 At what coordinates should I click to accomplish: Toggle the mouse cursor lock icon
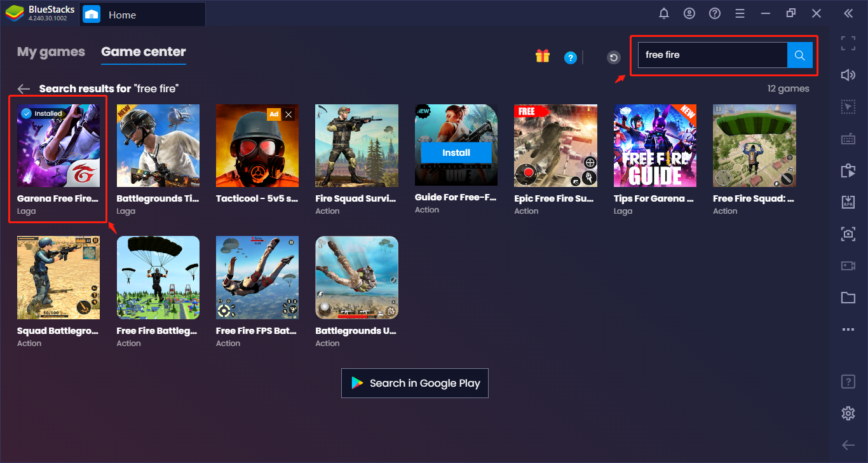[848, 107]
